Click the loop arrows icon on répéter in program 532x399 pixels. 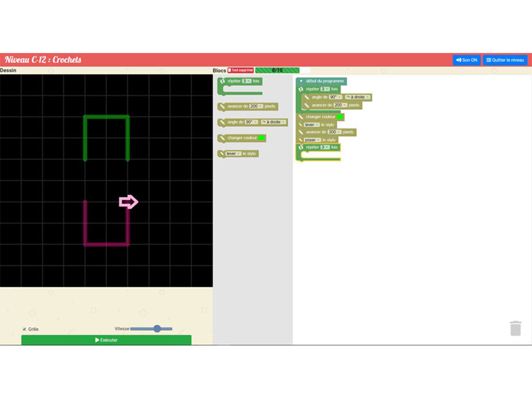point(300,89)
